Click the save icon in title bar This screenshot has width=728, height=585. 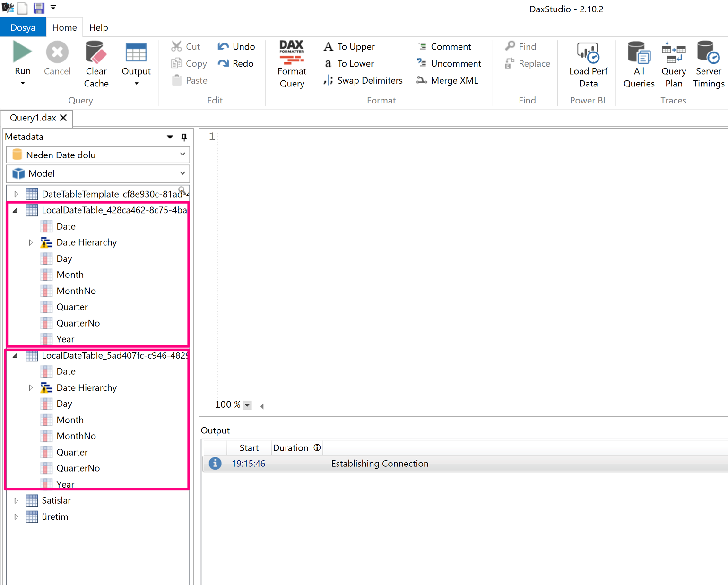point(39,8)
